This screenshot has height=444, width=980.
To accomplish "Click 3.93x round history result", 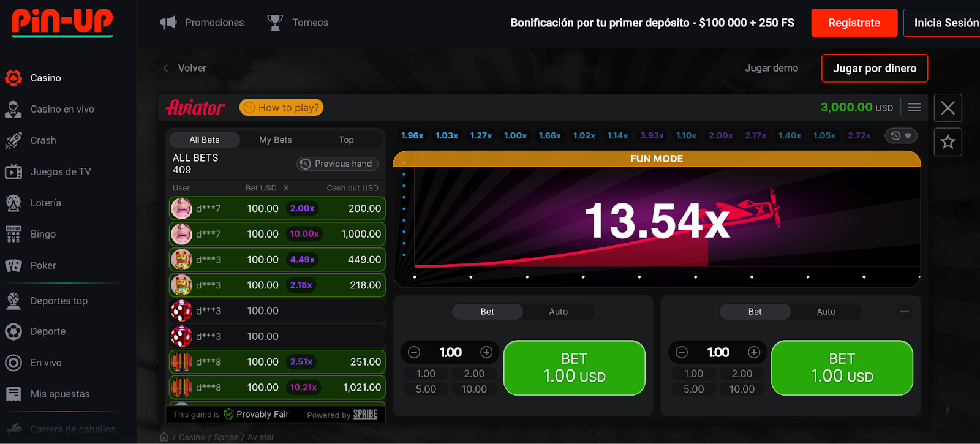I will (652, 135).
